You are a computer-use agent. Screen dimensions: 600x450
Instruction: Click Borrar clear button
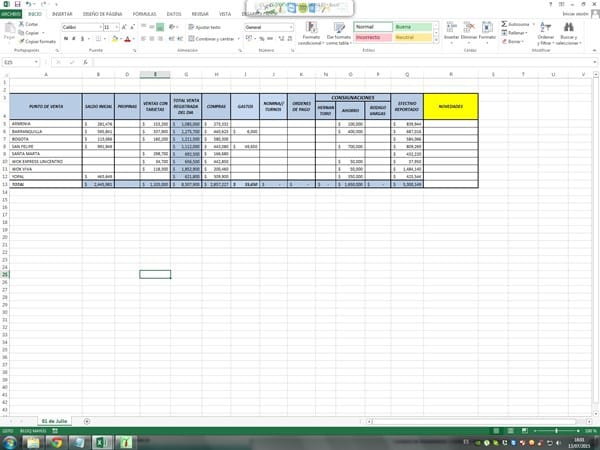pos(513,41)
